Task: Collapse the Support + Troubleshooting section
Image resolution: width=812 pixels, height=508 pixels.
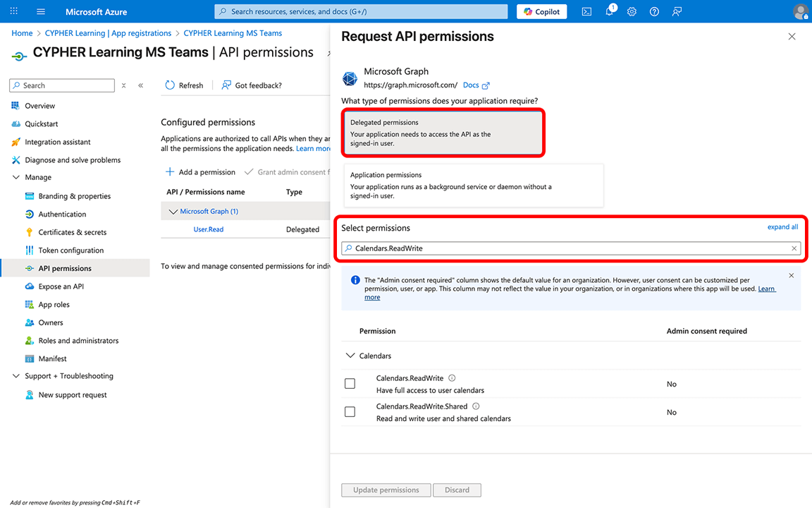Action: point(16,376)
